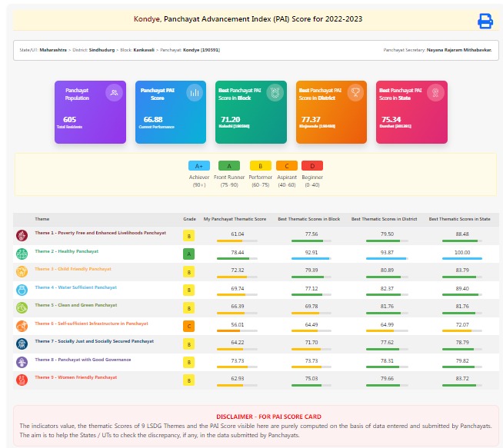This screenshot has height=448, width=503.
Task: Click the green grade A badge in Theme 2
Action: pyautogui.click(x=188, y=254)
